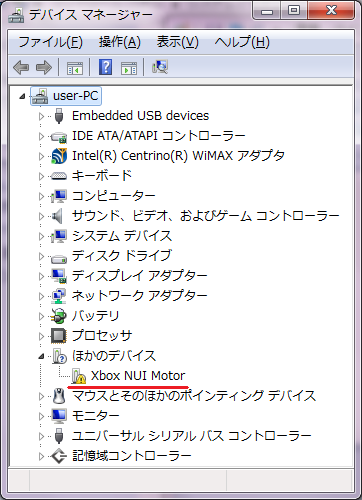Viewport: 362px width, 500px height.
Task: Select the バッテリ label
Action: 95,316
